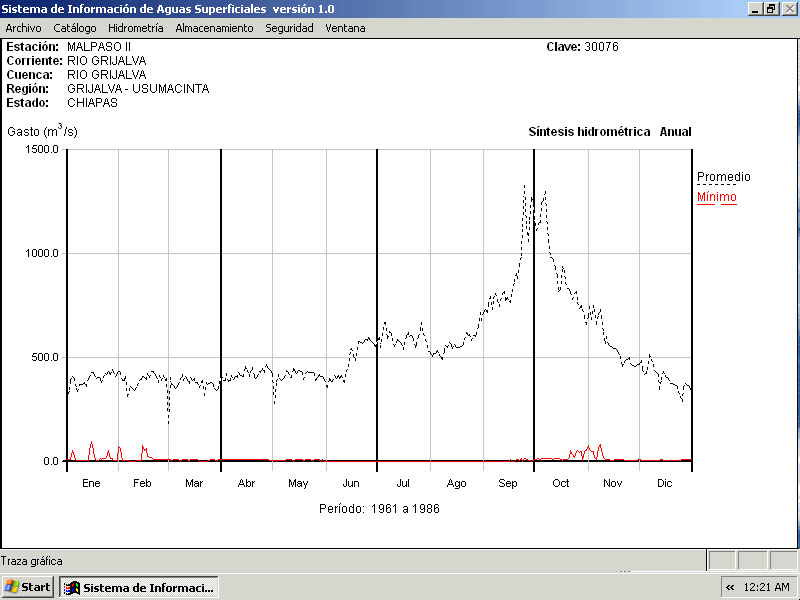This screenshot has width=800, height=600.
Task: Close the application window
Action: coord(788,8)
